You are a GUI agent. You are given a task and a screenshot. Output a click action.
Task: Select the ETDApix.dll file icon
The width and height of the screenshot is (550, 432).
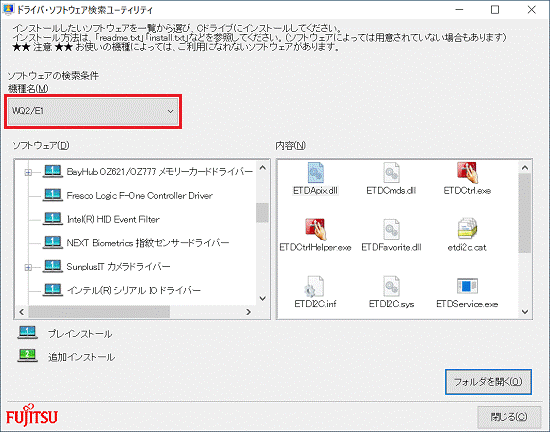pos(315,173)
